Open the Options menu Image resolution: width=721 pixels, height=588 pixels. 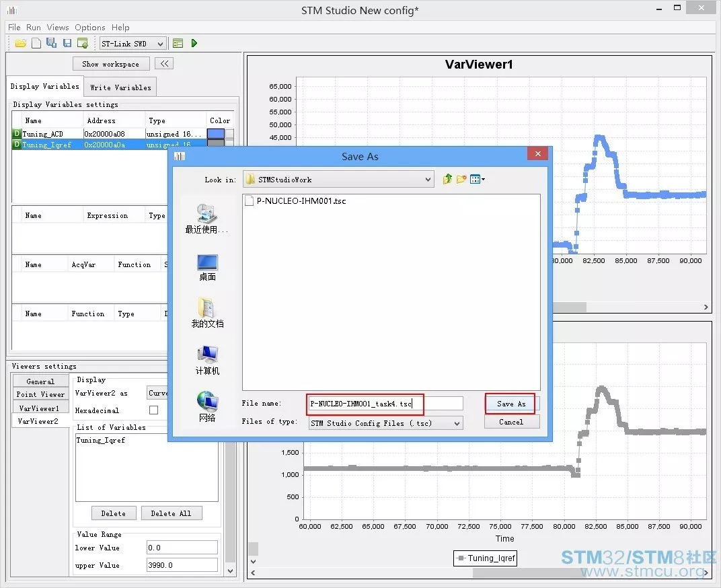[x=89, y=27]
